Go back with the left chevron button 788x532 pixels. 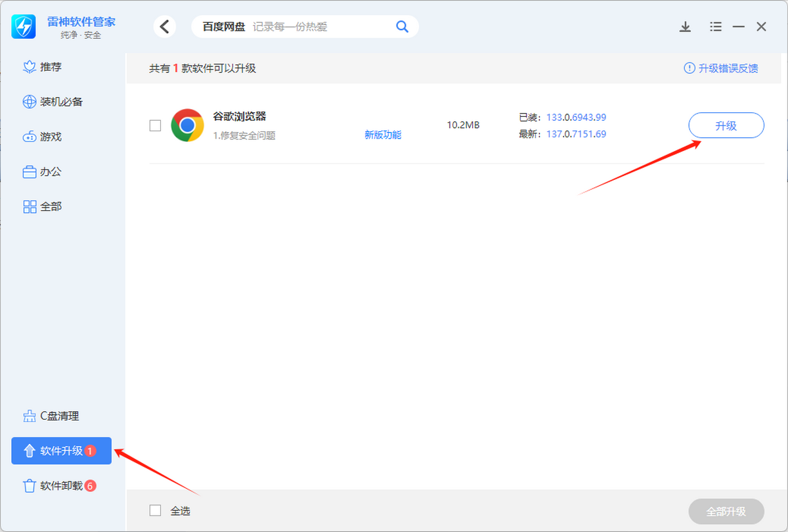(x=165, y=26)
